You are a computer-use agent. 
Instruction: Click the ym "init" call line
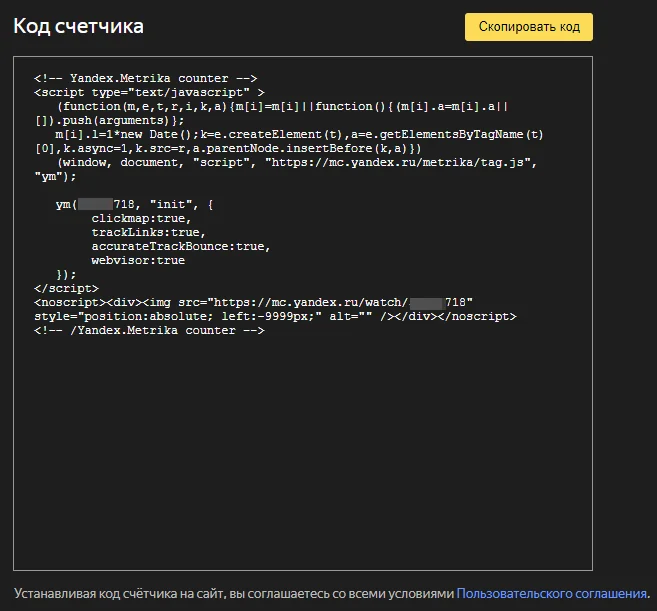coord(135,205)
